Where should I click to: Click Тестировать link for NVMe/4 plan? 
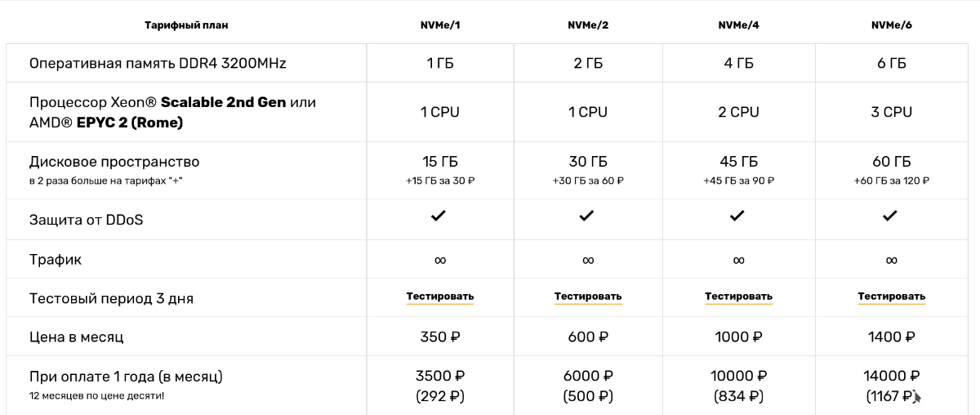click(738, 297)
